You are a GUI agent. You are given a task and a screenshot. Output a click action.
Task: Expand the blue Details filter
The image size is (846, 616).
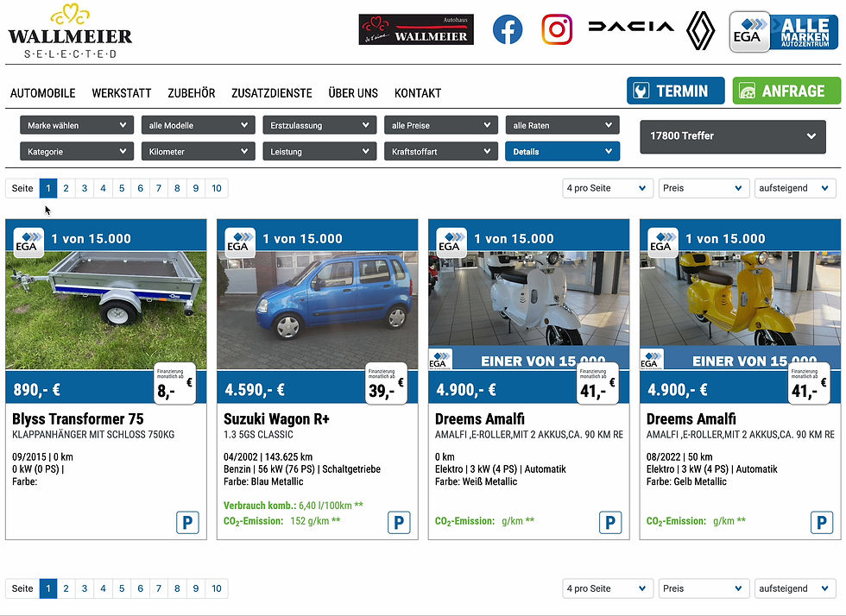[562, 152]
